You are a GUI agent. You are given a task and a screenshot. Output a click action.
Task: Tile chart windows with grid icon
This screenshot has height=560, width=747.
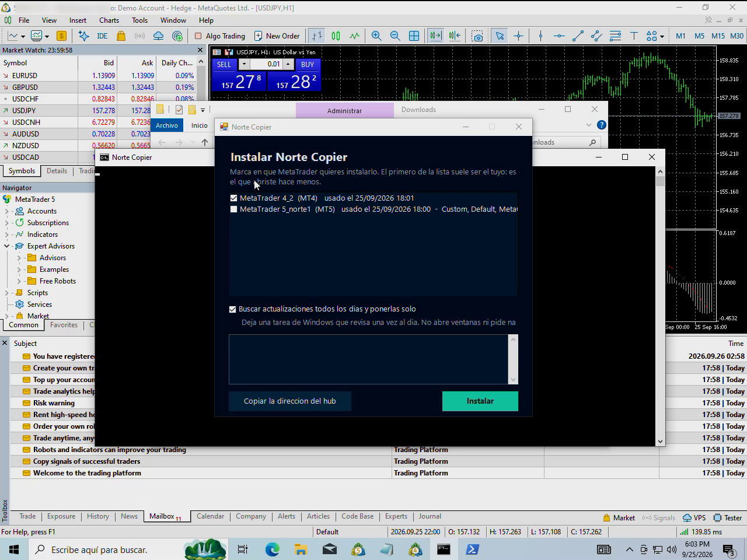[414, 36]
